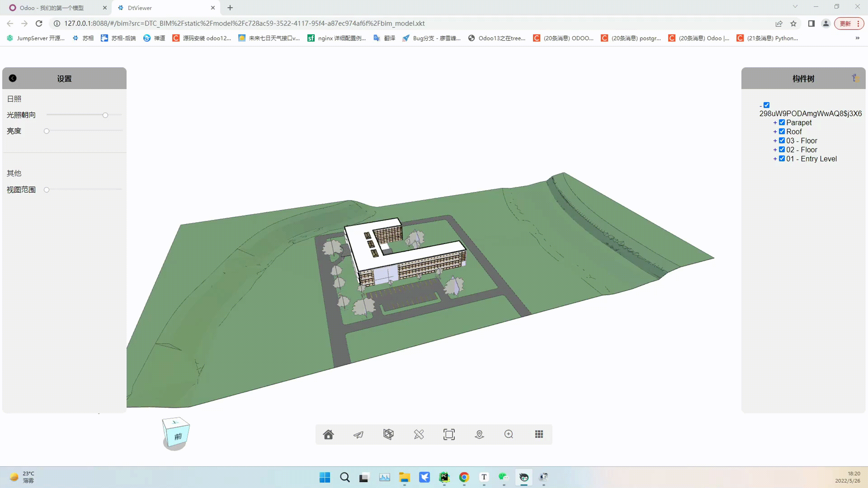Click the fit-to-frame view icon
Screen dimensions: 868x488
(449, 434)
